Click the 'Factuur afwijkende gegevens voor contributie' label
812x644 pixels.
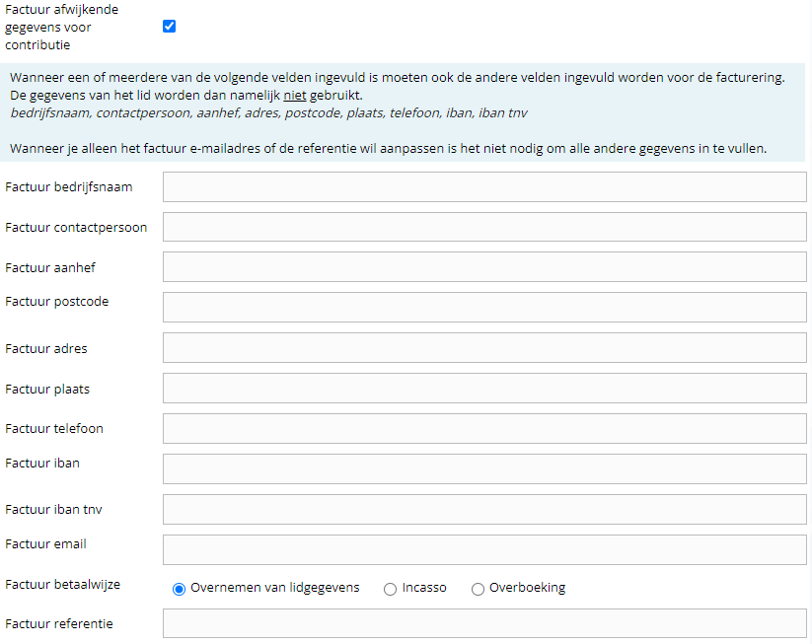pyautogui.click(x=61, y=27)
